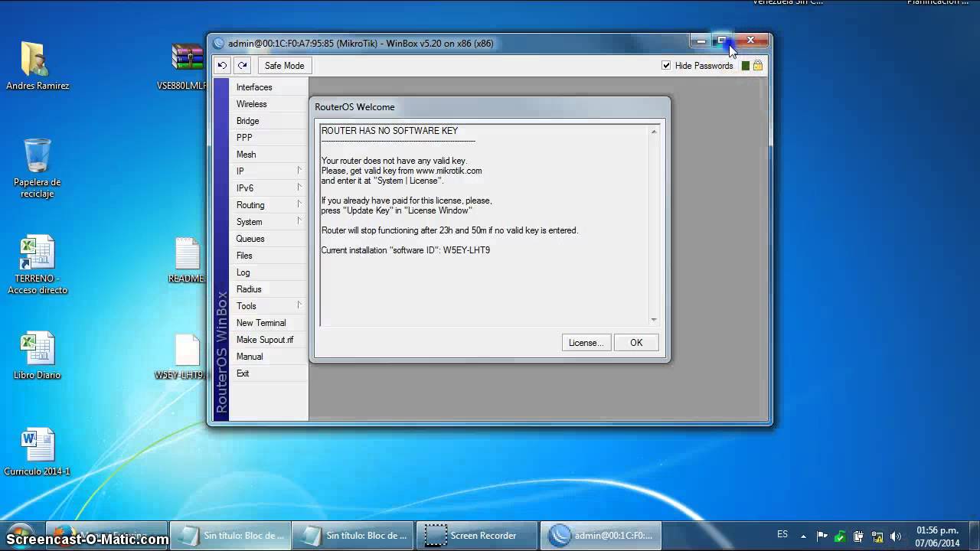Click the welcome text scroll-up arrow
Image resolution: width=980 pixels, height=551 pixels.
[654, 132]
